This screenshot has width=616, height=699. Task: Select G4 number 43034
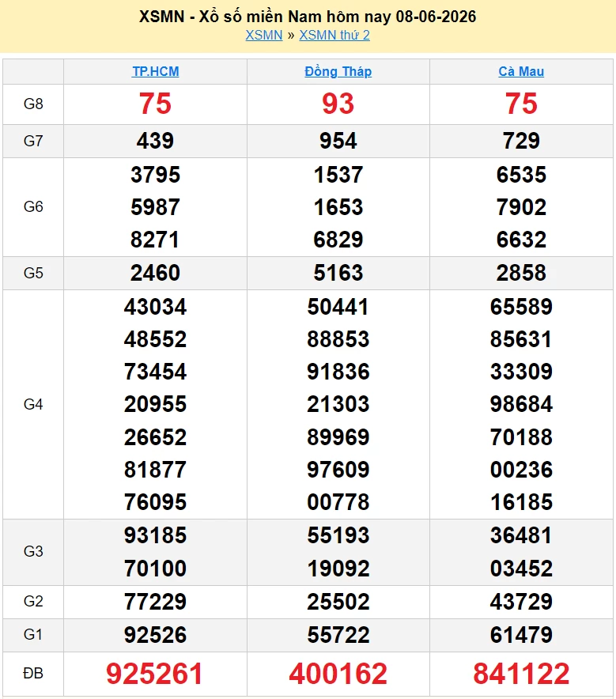coord(155,307)
